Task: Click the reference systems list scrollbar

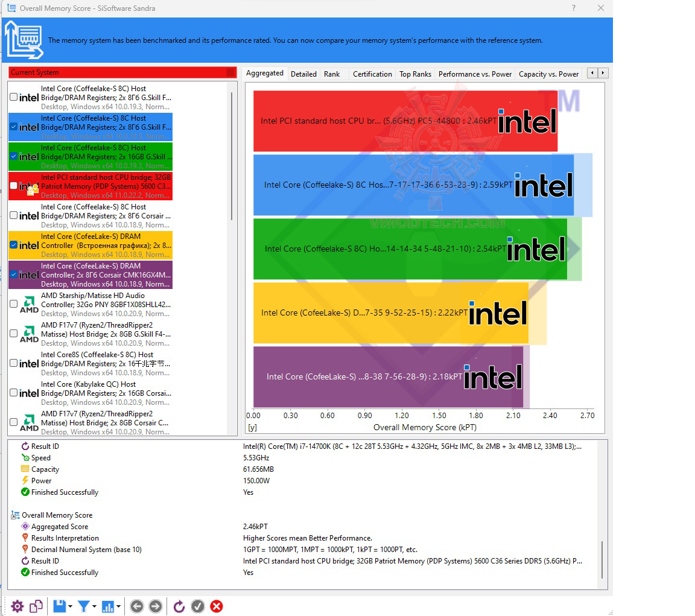Action: pos(232,156)
